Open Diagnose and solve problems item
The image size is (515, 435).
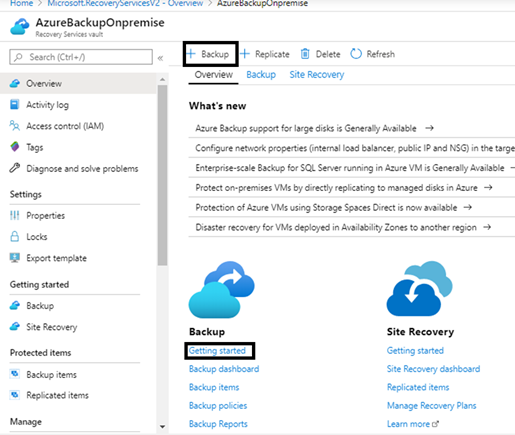pos(78,168)
